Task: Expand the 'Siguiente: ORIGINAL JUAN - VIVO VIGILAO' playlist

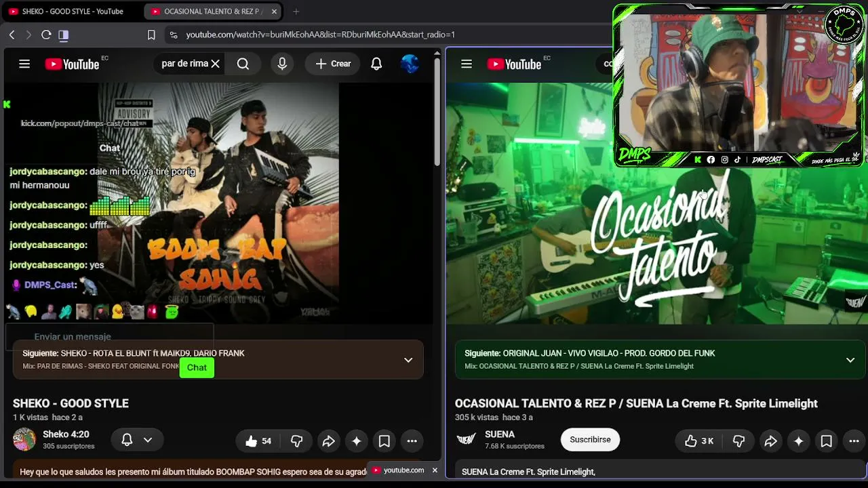Action: tap(850, 360)
